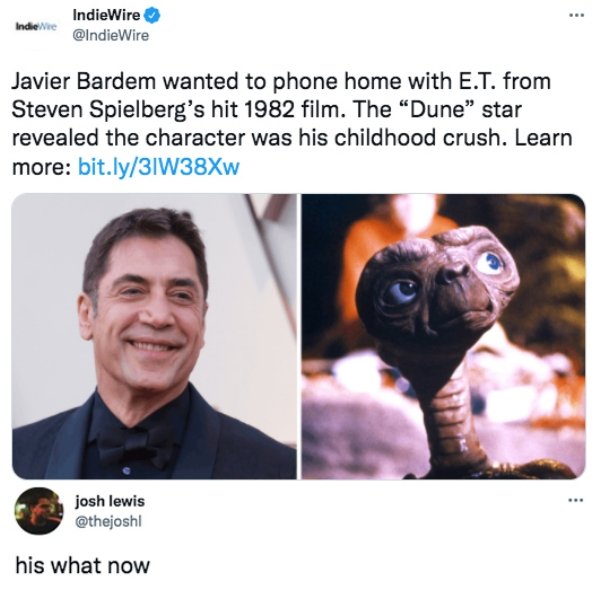
Task: Select the "his what now" reply text
Action: (83, 566)
